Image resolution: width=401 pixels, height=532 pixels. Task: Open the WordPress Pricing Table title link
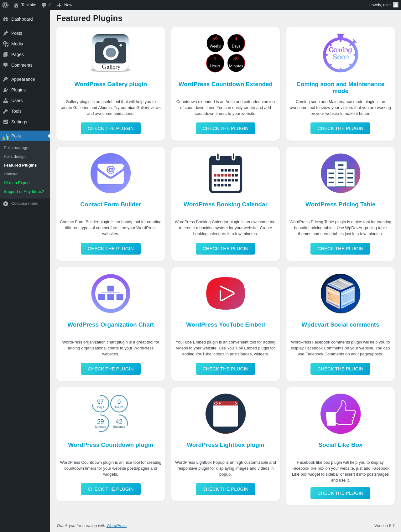[340, 204]
